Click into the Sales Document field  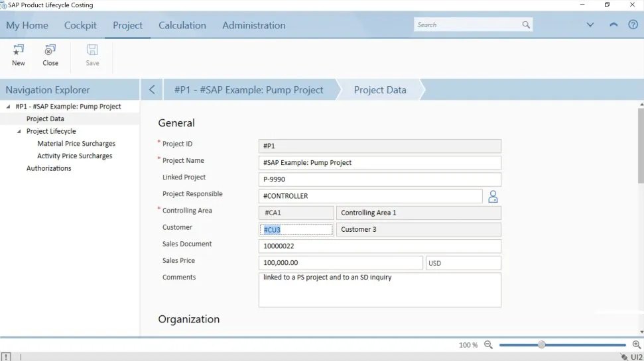379,246
